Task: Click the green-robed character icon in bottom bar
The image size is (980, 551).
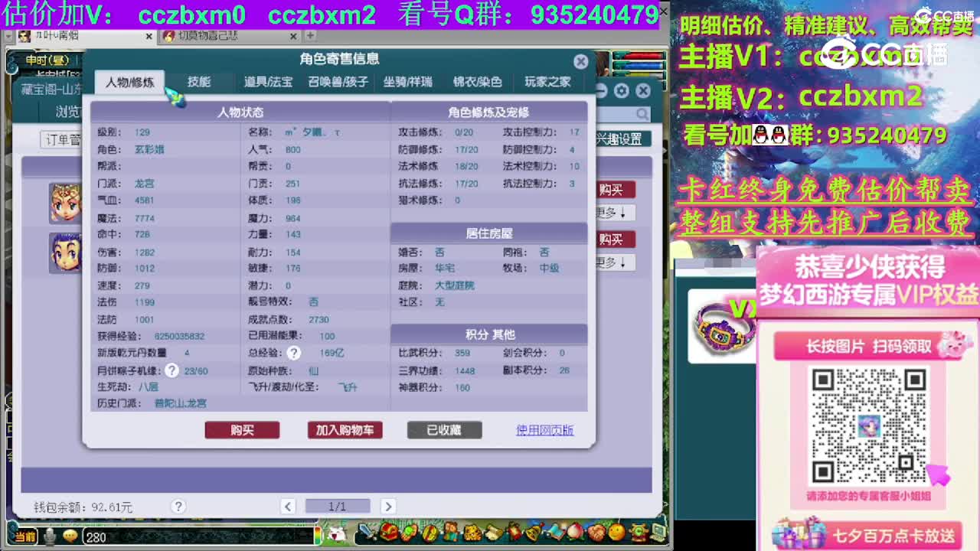Action: click(x=638, y=532)
